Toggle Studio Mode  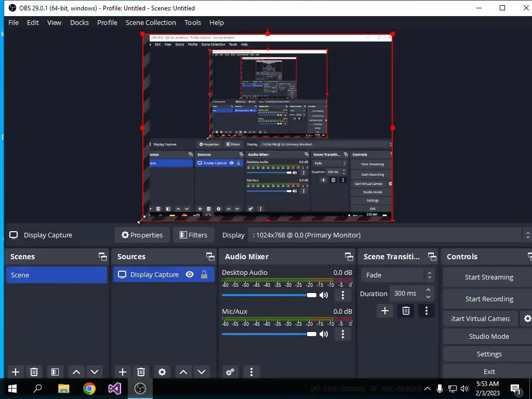coord(488,336)
